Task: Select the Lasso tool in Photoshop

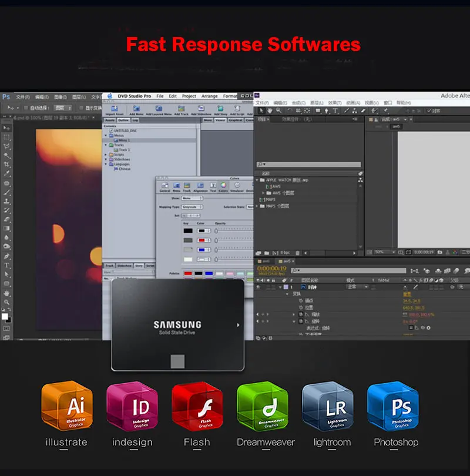Action: [6, 146]
